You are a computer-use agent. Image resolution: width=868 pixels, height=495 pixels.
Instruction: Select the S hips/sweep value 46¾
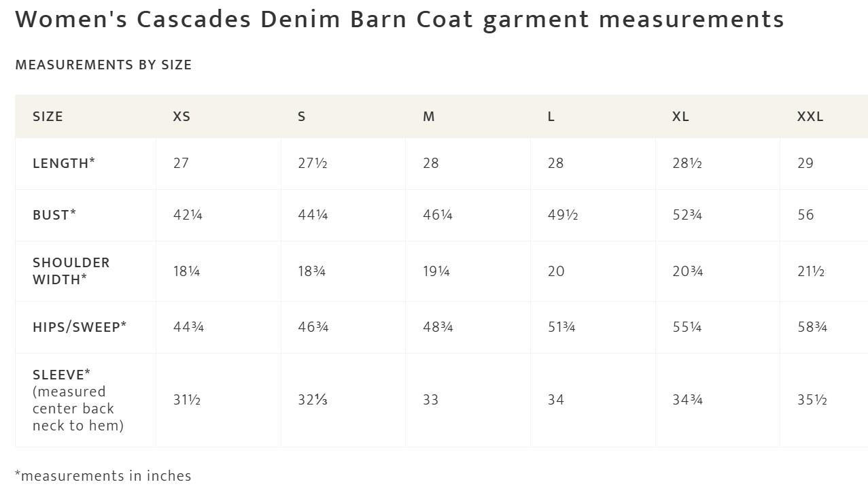coord(313,327)
